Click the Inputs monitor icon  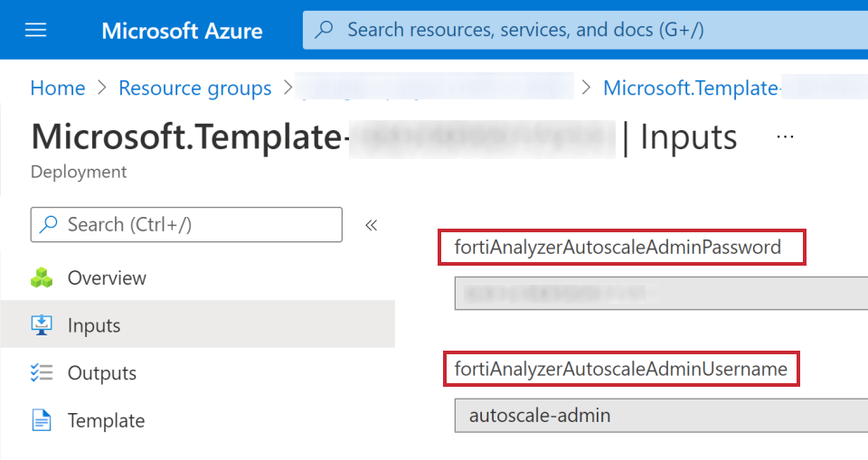tap(42, 325)
